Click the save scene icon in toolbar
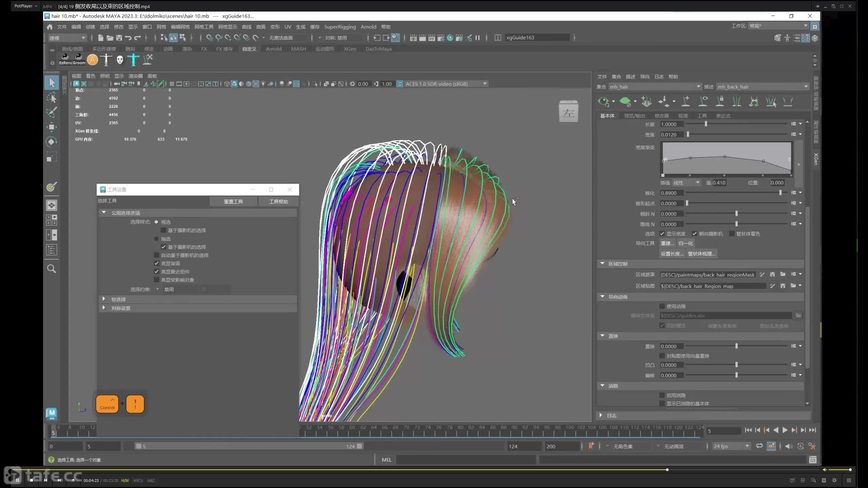This screenshot has height=488, width=868. pos(119,38)
